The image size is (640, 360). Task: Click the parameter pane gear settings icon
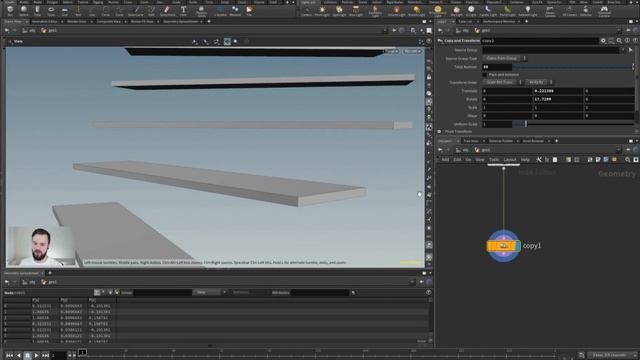coord(603,41)
